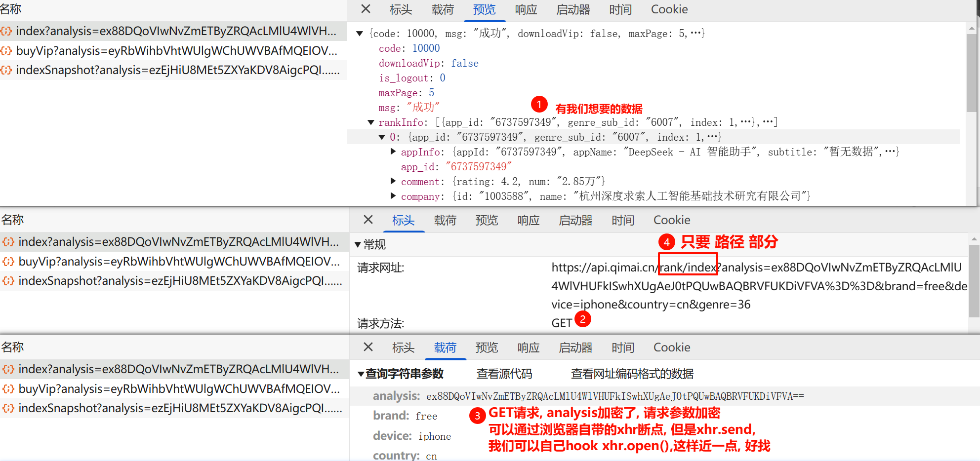The height and width of the screenshot is (461, 980).
Task: Open the Cookie tab in middle panel
Action: [x=671, y=220]
